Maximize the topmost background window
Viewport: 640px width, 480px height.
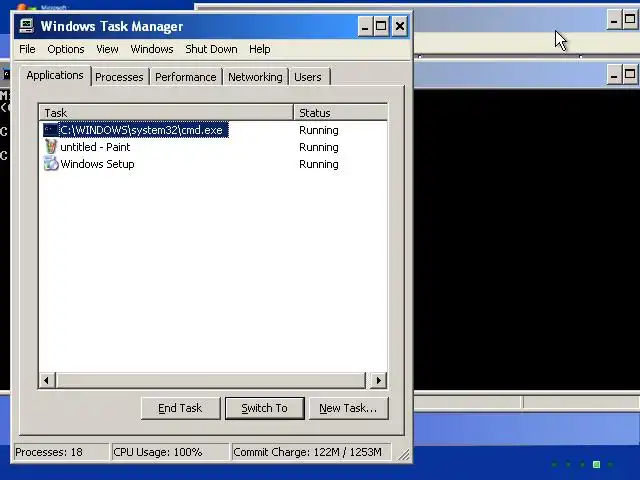[x=631, y=20]
